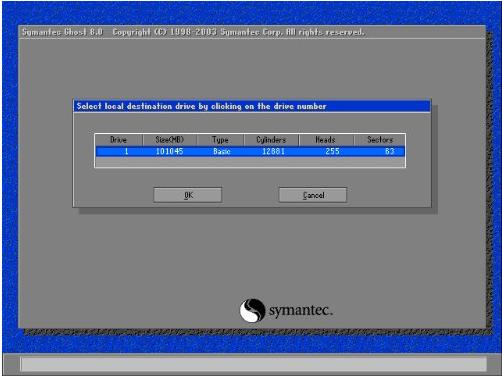Click the Symantec yin-yang logo icon

[252, 310]
